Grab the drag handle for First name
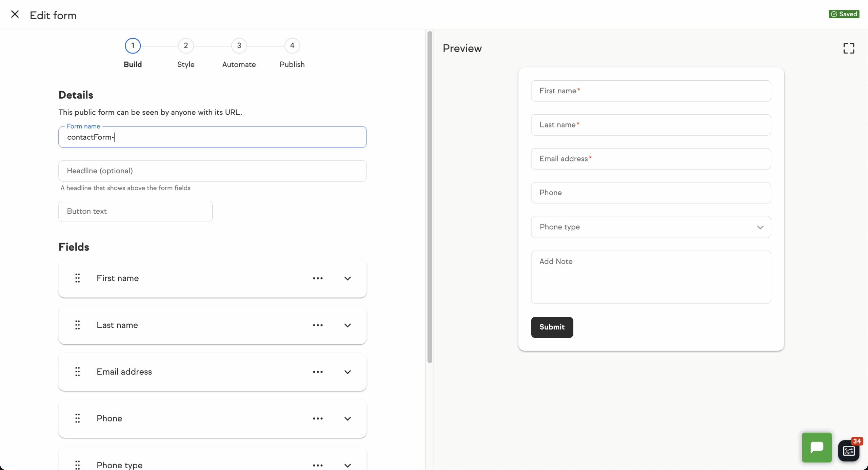This screenshot has width=868, height=470. click(x=78, y=278)
